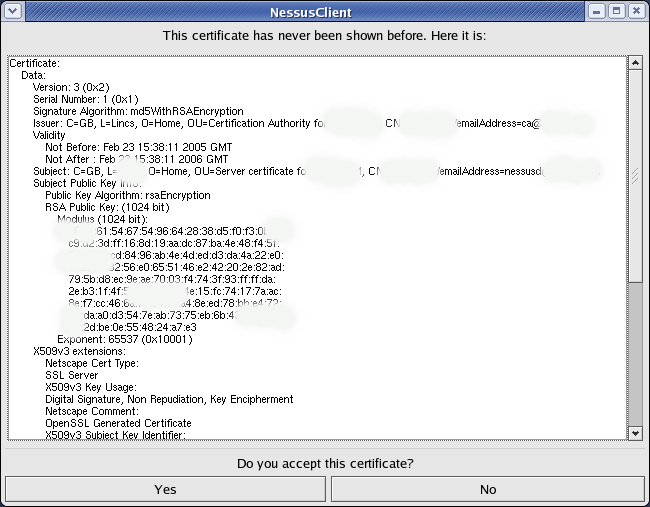The image size is (650, 507).
Task: Click the 'Validity' line
Action: coord(49,136)
